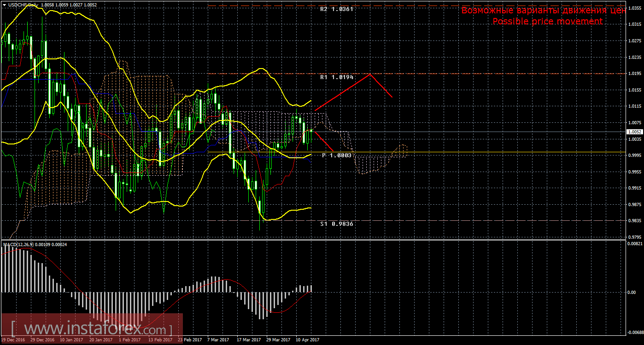Click the 13 Feb 2017 date label
Image resolution: width=644 pixels, height=345 pixels.
click(x=161, y=340)
